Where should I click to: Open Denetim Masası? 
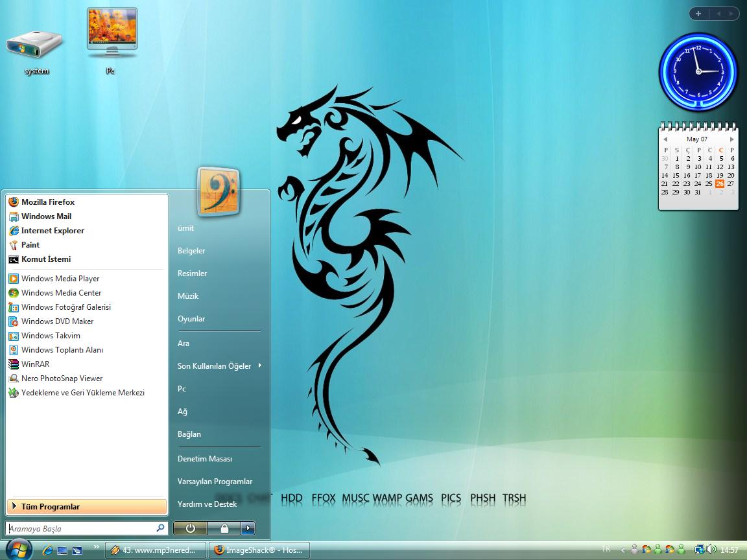click(204, 459)
